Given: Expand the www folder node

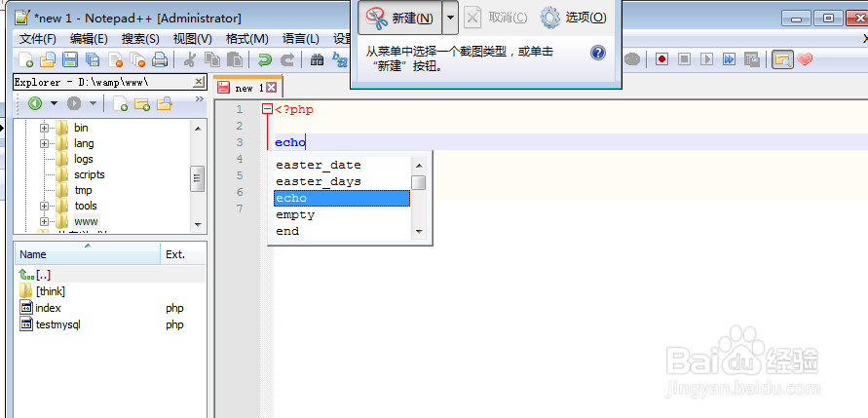Looking at the screenshot, I should point(44,221).
